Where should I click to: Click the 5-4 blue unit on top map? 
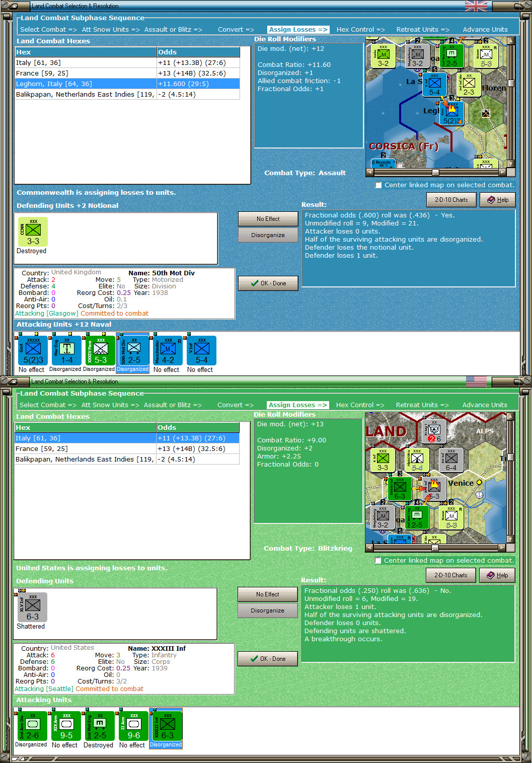coord(434,85)
